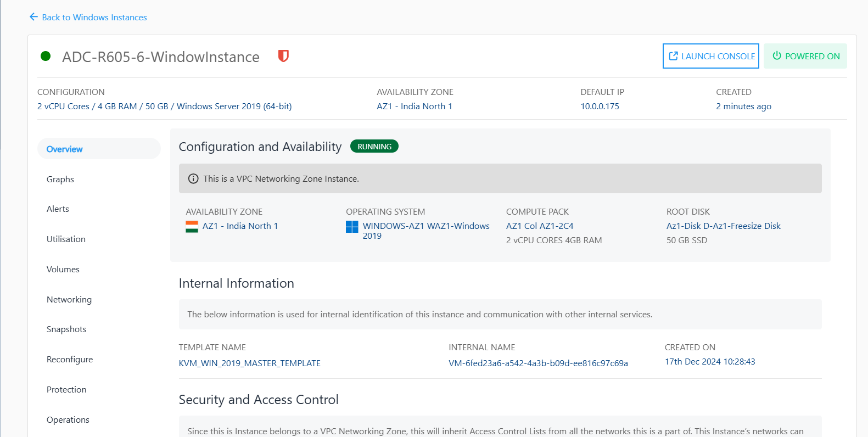Click the '50 GB SSD' text
Viewport: 868px width, 437px height.
point(687,240)
